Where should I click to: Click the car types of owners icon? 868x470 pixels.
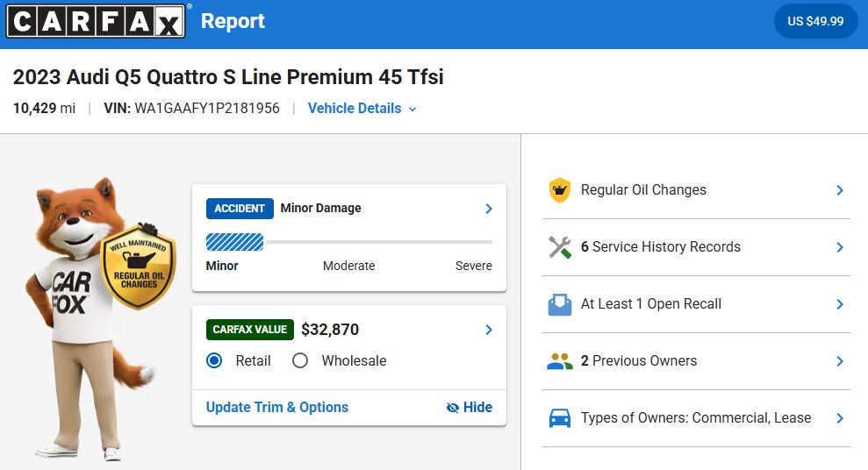pos(560,418)
